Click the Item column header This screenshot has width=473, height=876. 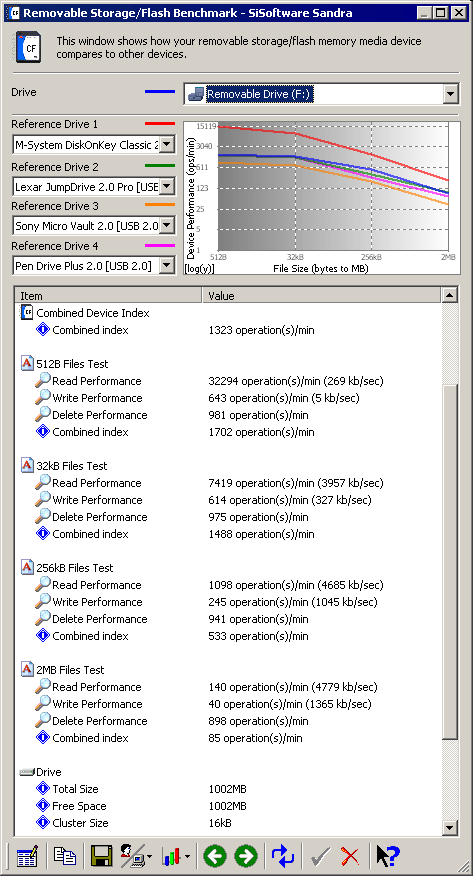tap(109, 296)
